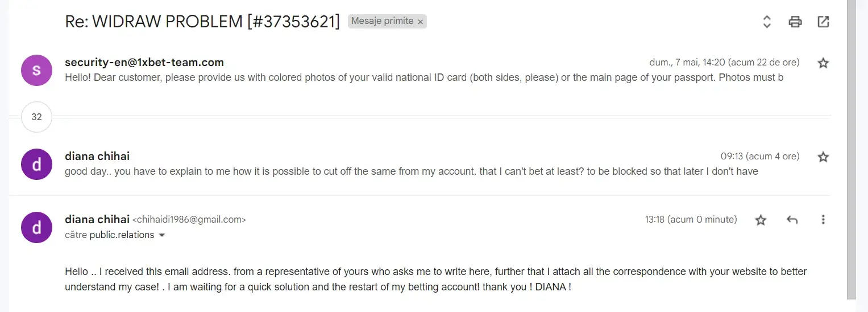This screenshot has height=312, width=868.
Task: Click the latest message 'd' avatar
Action: click(36, 227)
